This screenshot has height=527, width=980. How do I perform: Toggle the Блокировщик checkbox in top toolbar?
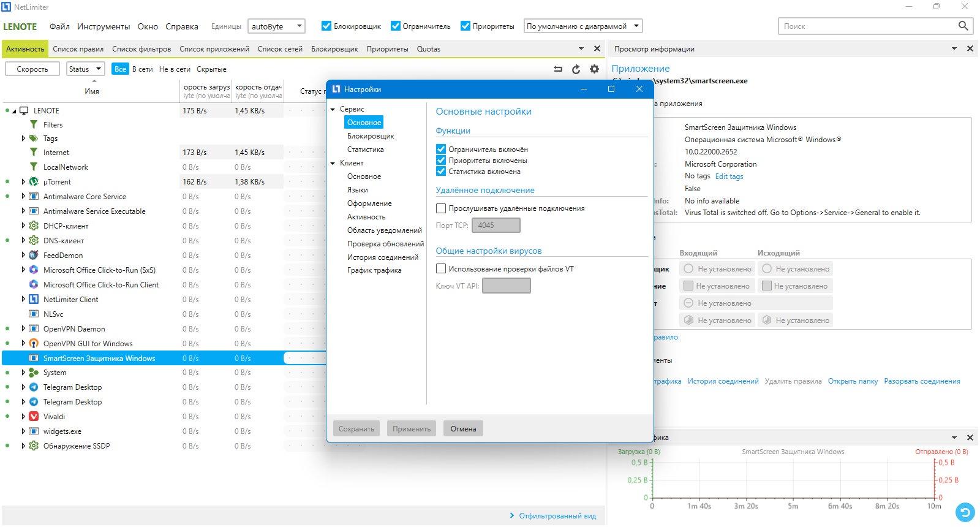(x=326, y=26)
